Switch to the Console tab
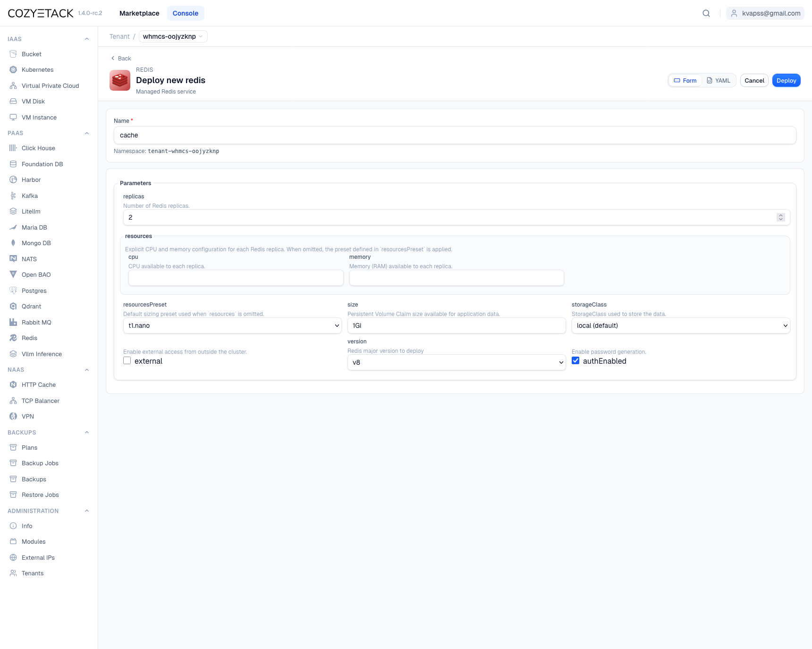The width and height of the screenshot is (812, 649). click(186, 13)
